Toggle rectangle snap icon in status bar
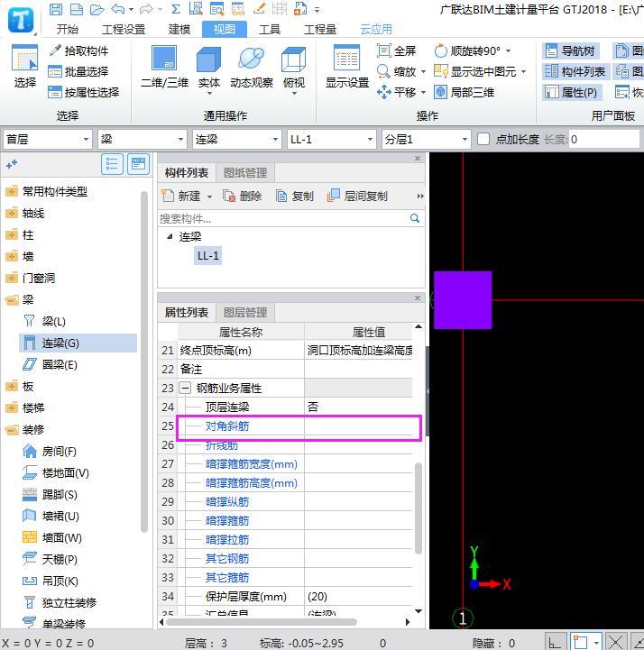 click(581, 642)
